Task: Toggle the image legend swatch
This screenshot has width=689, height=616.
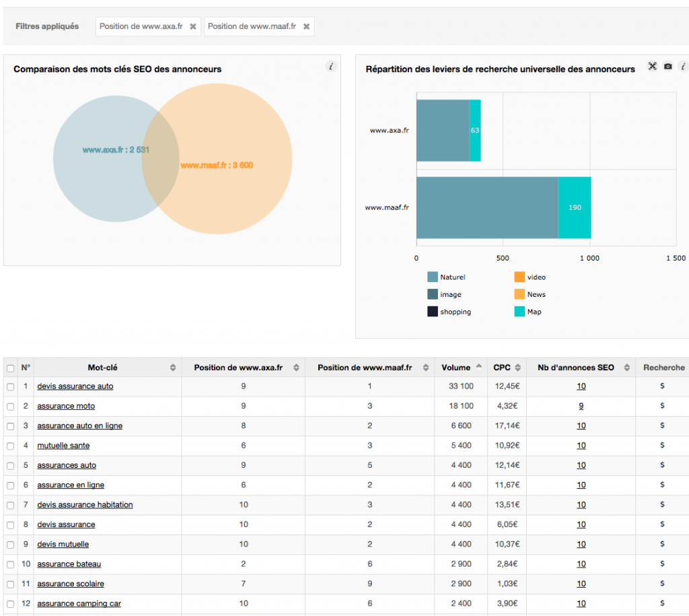Action: click(433, 294)
